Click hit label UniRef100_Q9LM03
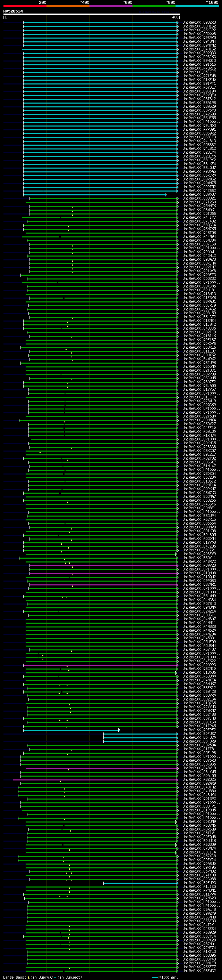The width and height of the screenshot is (222, 980). click(199, 125)
